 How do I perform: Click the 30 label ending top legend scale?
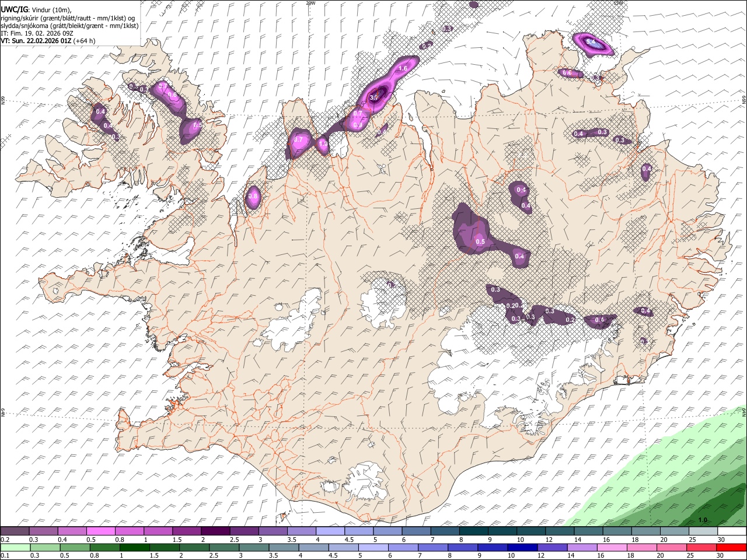721,540
